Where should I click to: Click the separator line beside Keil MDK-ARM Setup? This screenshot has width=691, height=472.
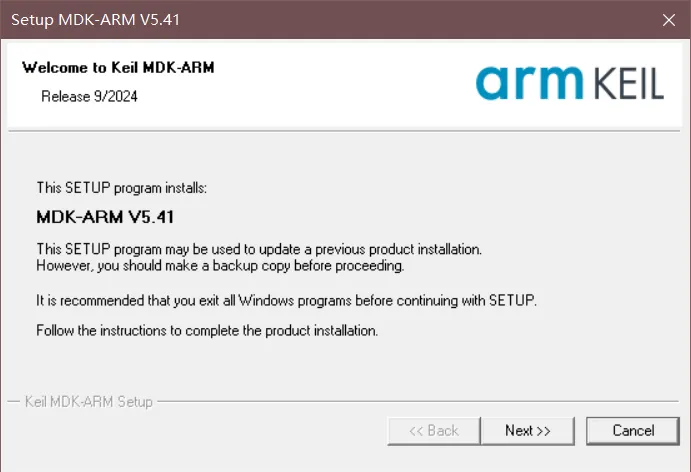coord(420,402)
